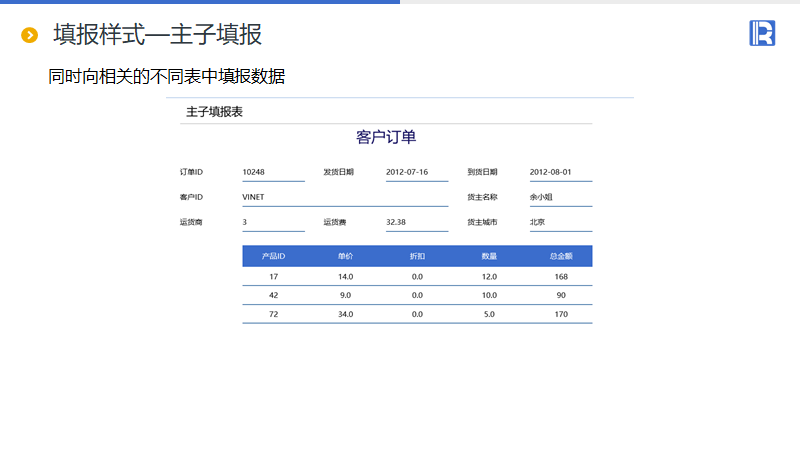Image resolution: width=800 pixels, height=450 pixels.
Task: Focus the 运货商 field with value 3
Action: click(x=272, y=222)
